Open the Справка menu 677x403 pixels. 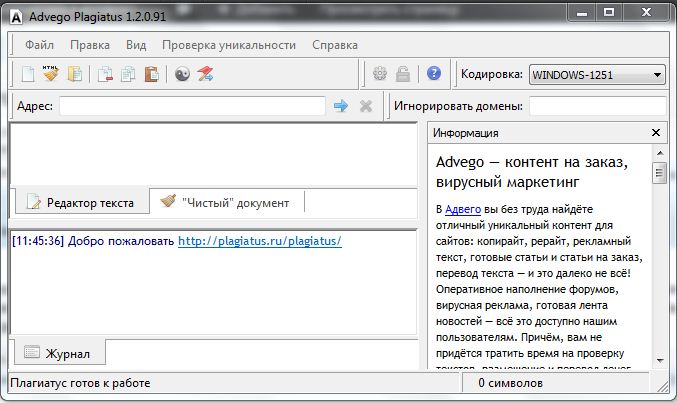click(334, 45)
